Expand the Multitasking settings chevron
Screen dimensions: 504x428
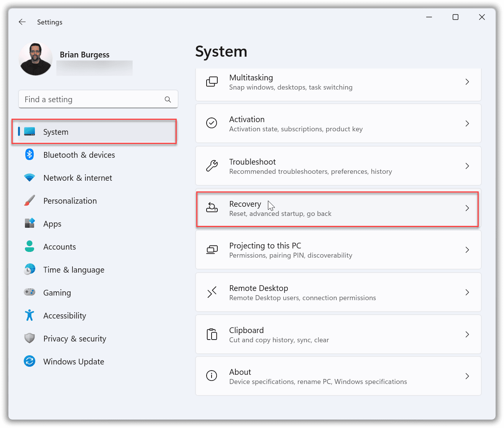click(x=467, y=82)
